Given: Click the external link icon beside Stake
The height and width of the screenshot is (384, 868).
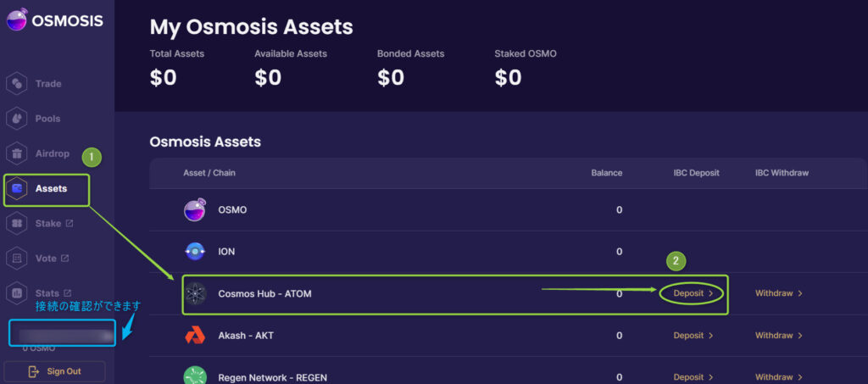Looking at the screenshot, I should click(x=70, y=224).
